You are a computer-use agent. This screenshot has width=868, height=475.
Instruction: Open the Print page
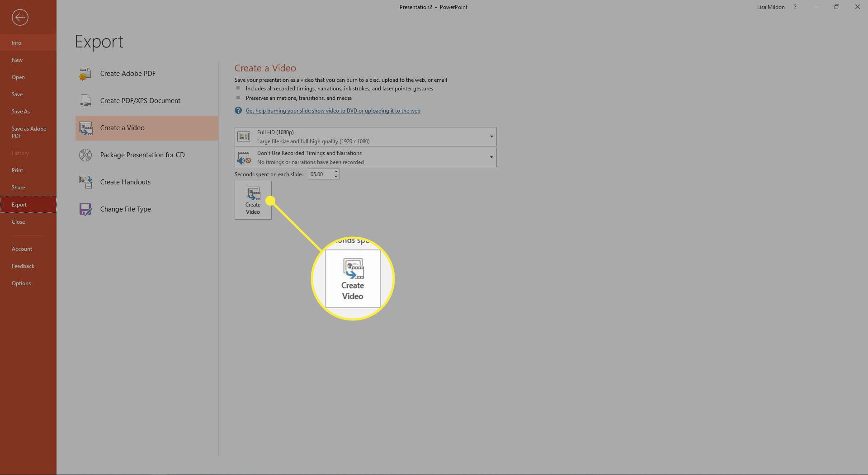click(28, 170)
